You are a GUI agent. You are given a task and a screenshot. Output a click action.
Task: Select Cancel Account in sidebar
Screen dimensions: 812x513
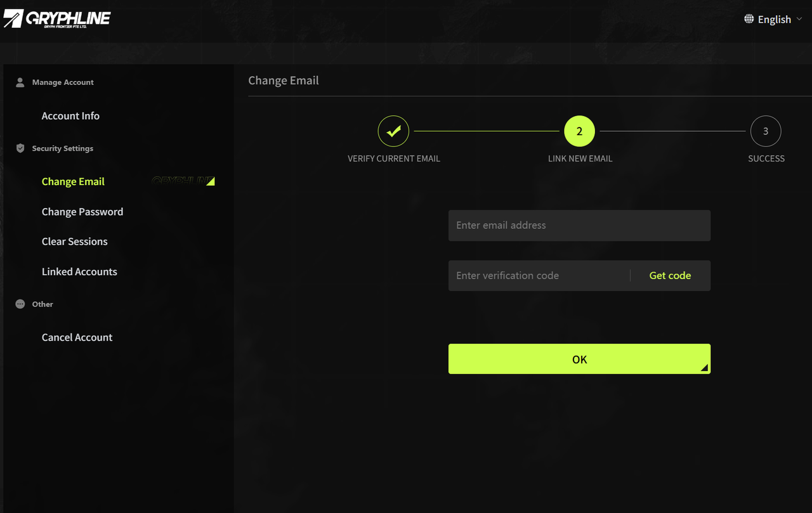click(x=77, y=337)
